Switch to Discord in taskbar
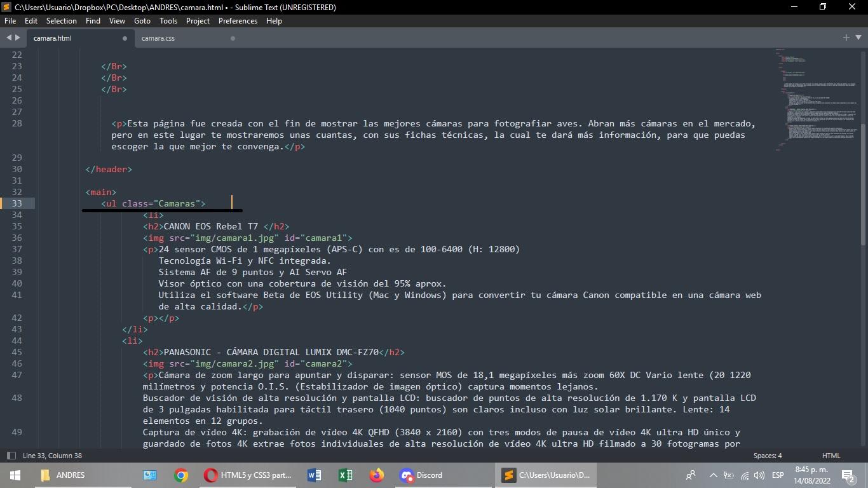Viewport: 868px width, 488px height. (443, 475)
